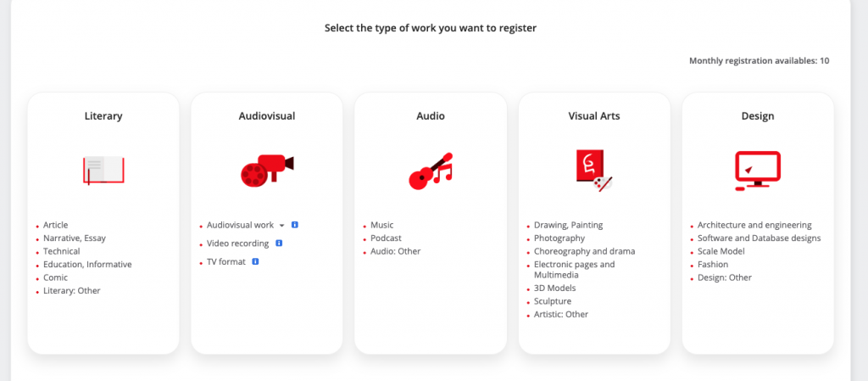Click info icon beside Video recording
The height and width of the screenshot is (381, 868).
[x=279, y=244]
